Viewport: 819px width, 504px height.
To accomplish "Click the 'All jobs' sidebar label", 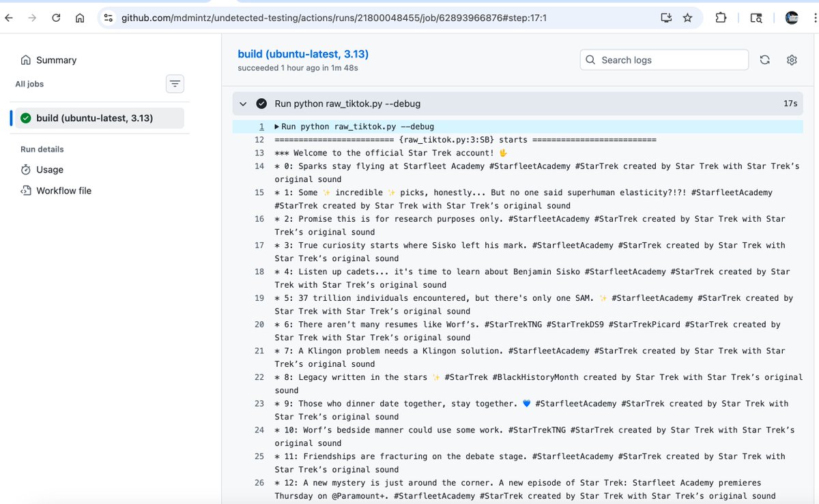I will 29,84.
